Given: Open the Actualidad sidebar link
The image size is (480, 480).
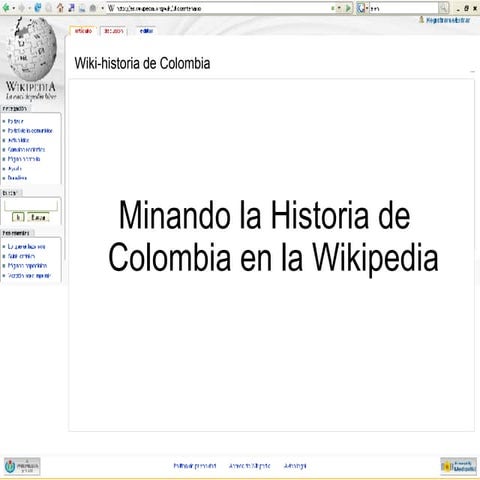Looking at the screenshot, I should 19,140.
